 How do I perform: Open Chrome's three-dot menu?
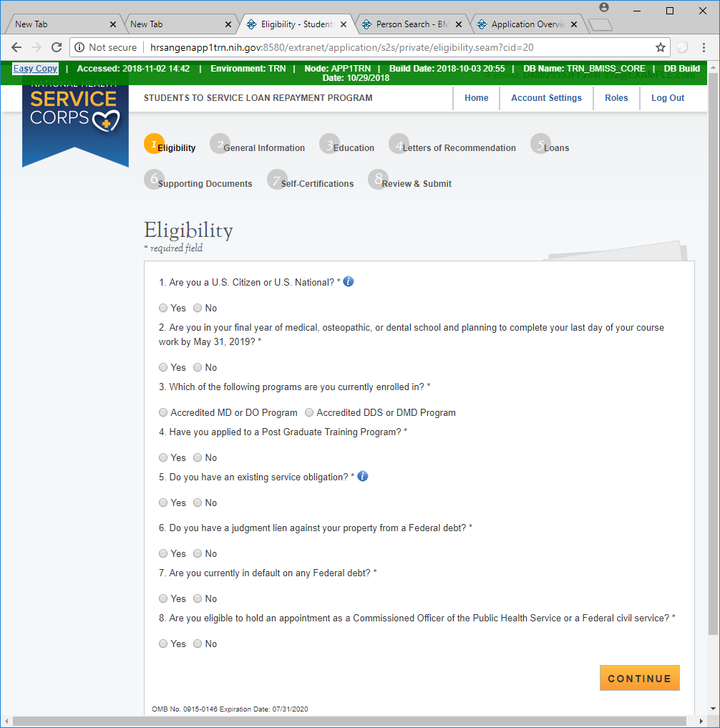704,47
